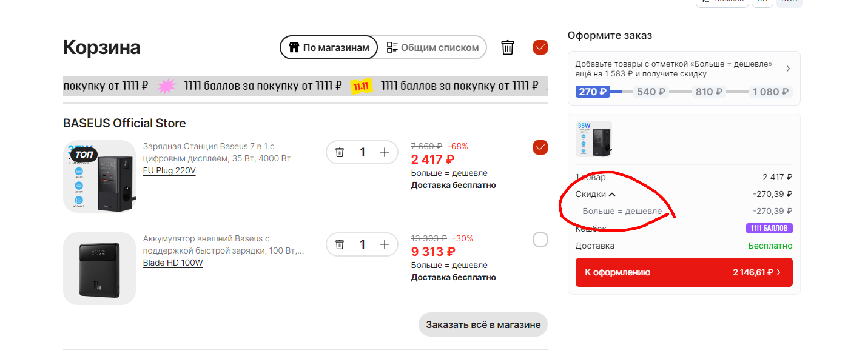Click the trash icon to clear the cart
Screen dimensions: 868x356
point(508,47)
